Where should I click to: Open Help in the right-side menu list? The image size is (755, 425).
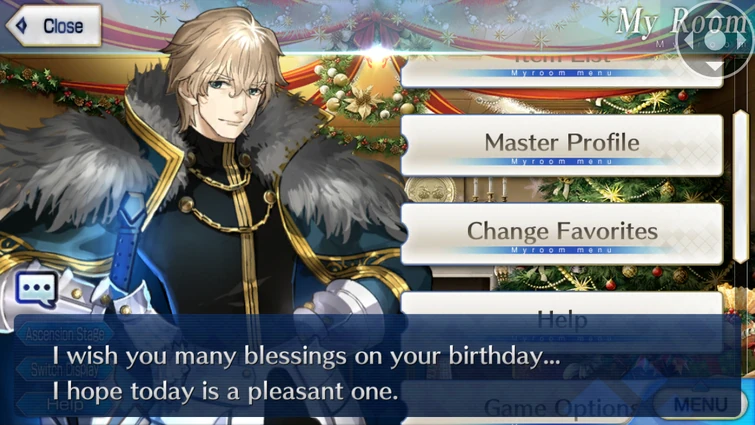(x=562, y=322)
